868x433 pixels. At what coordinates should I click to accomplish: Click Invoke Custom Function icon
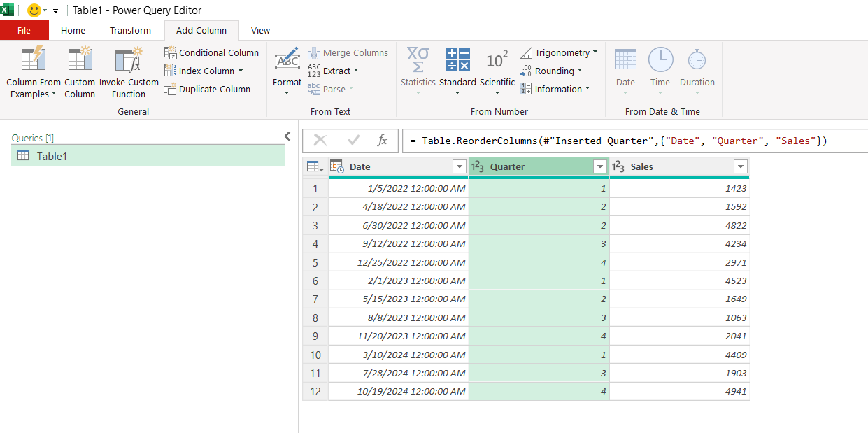[129, 59]
